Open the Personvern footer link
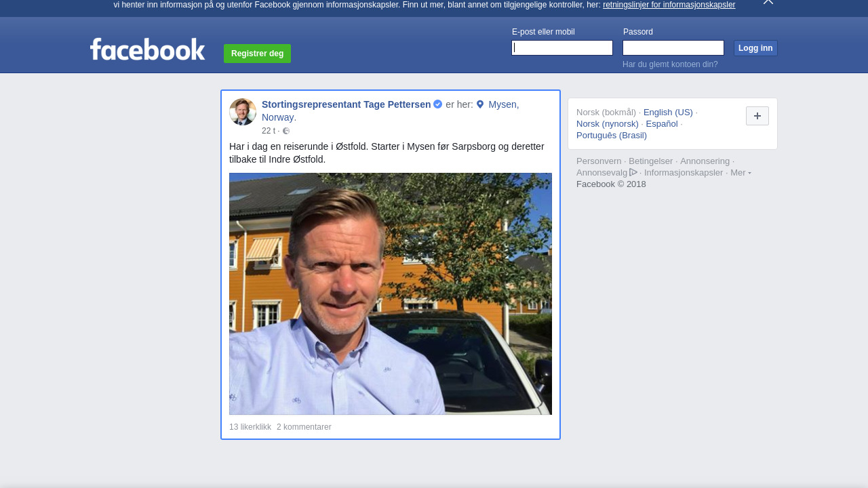 point(599,161)
